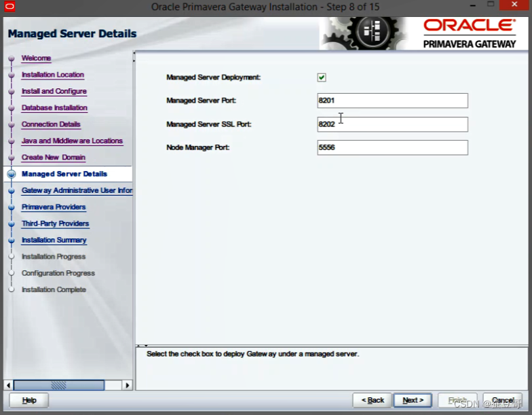Click the Oracle icon in the title bar
This screenshot has width=532, height=415.
[x=9, y=7]
